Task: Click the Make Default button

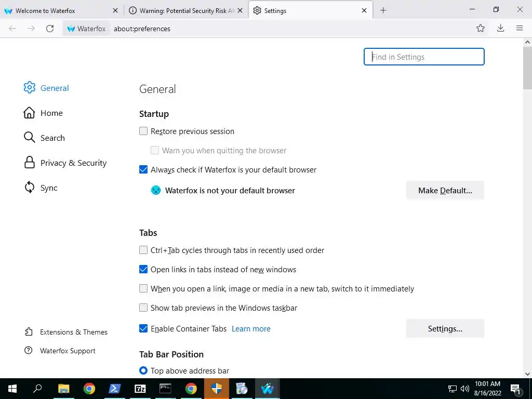Action: (445, 190)
